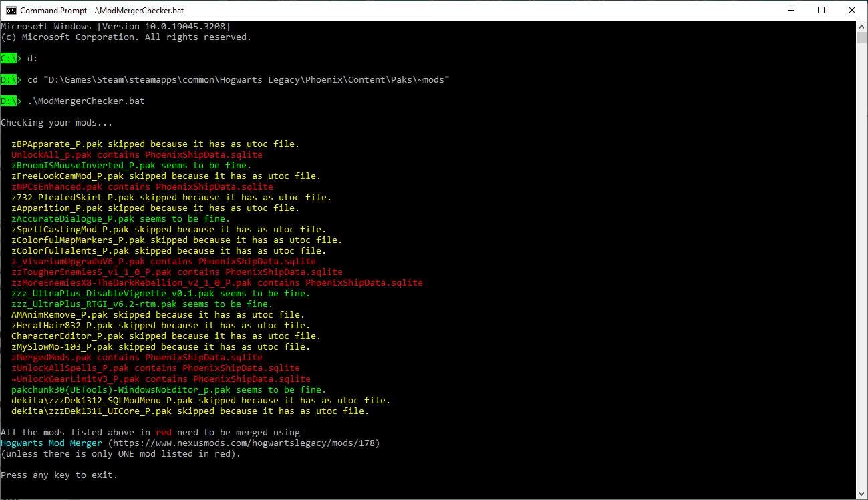Click the UnlockAll_p.pak red line

point(137,155)
